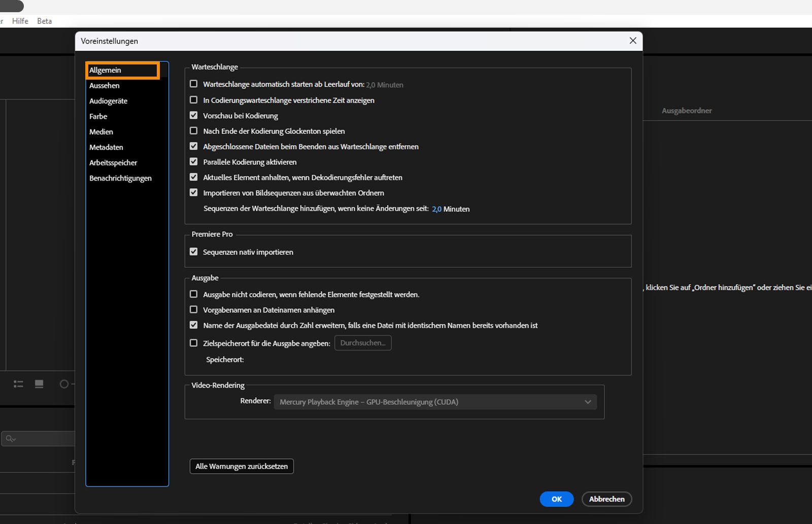The image size is (812, 524).
Task: Click the Durchsuchen button
Action: (x=362, y=343)
